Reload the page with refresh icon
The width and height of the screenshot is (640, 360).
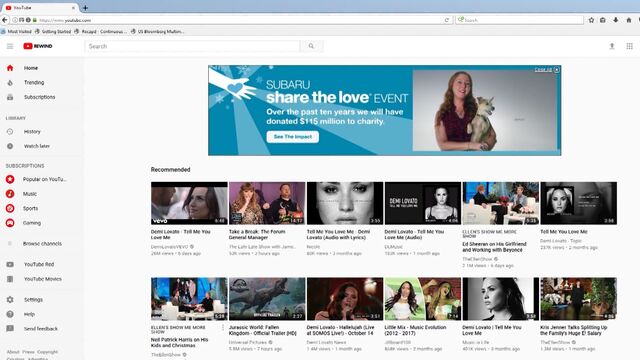tap(447, 20)
